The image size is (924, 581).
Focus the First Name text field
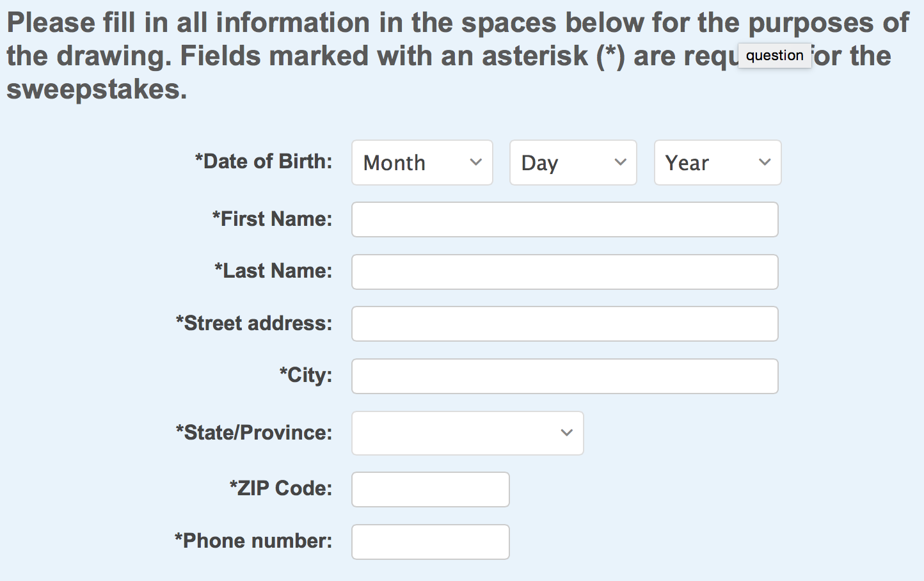click(564, 219)
